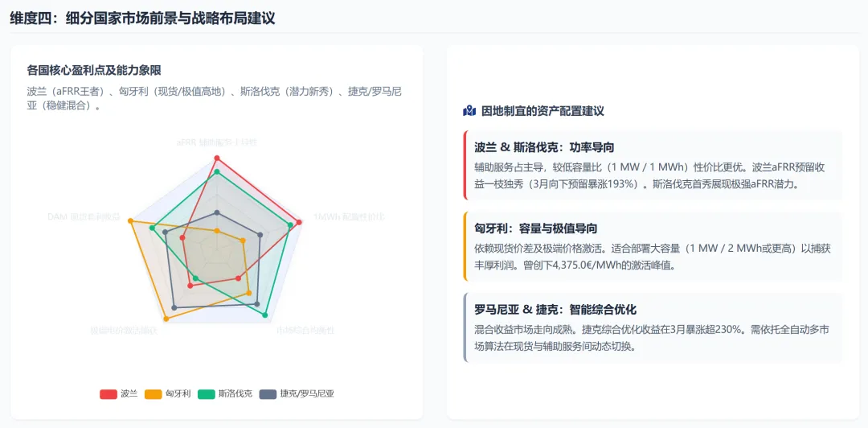Click the green 斯洛伐克 legend color box
The height and width of the screenshot is (428, 868).
207,394
